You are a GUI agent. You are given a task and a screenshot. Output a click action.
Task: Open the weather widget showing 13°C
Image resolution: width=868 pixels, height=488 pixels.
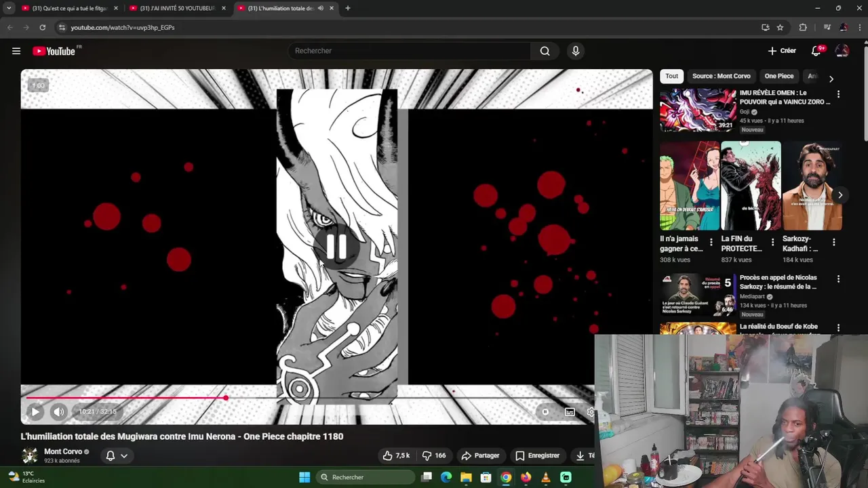(x=27, y=477)
